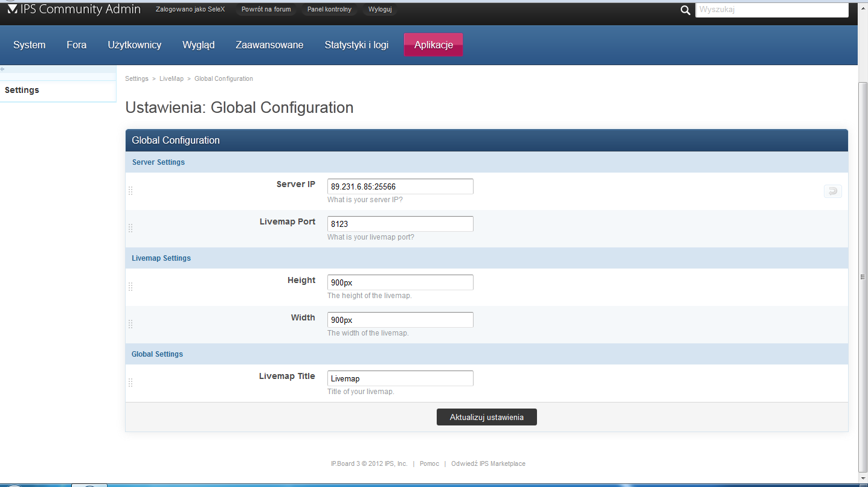Click the IPS Community Admin logo

74,10
